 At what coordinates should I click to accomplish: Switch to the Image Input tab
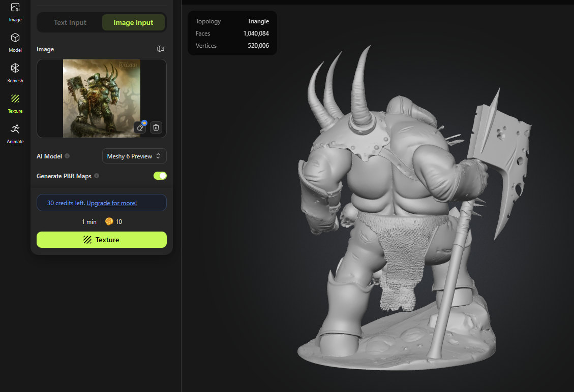pos(133,22)
